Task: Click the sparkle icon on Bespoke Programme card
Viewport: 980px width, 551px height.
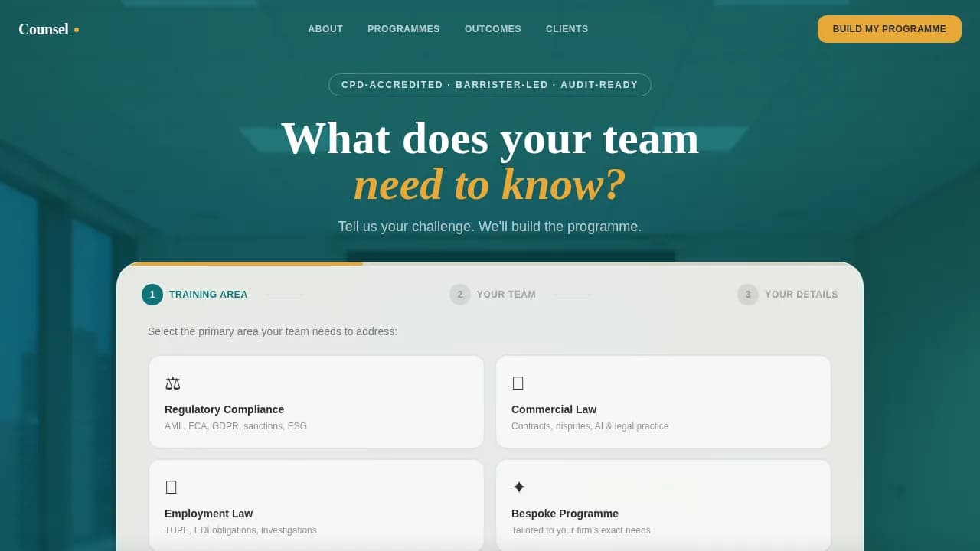Action: [518, 487]
